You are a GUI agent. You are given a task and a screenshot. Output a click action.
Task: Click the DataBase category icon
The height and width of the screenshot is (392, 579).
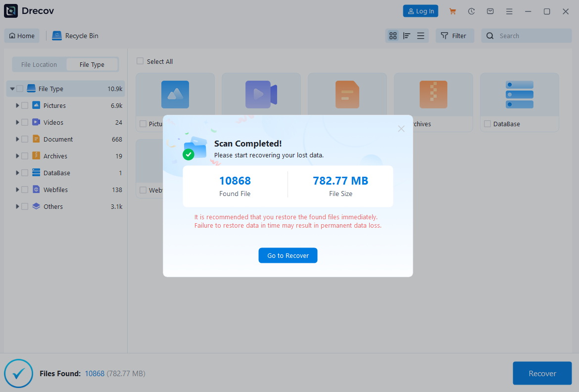[519, 95]
